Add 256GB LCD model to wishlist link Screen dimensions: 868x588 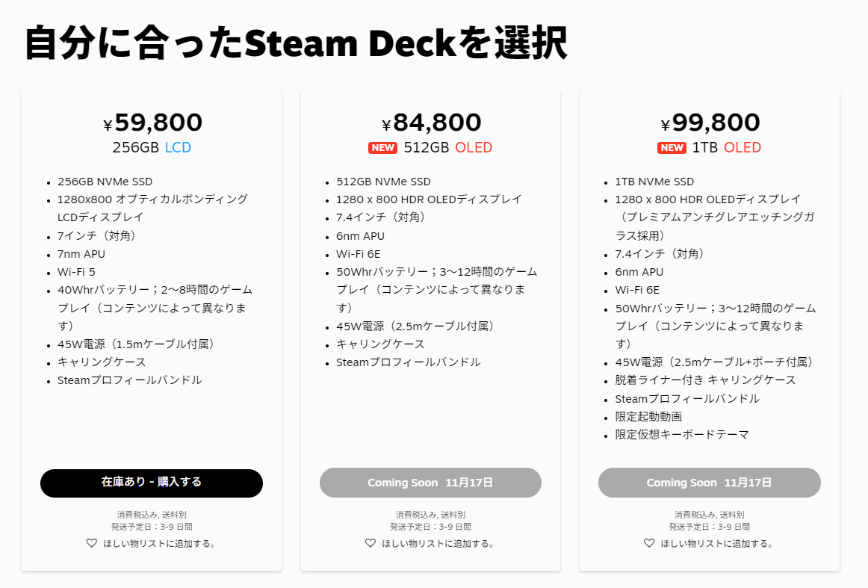(x=159, y=544)
